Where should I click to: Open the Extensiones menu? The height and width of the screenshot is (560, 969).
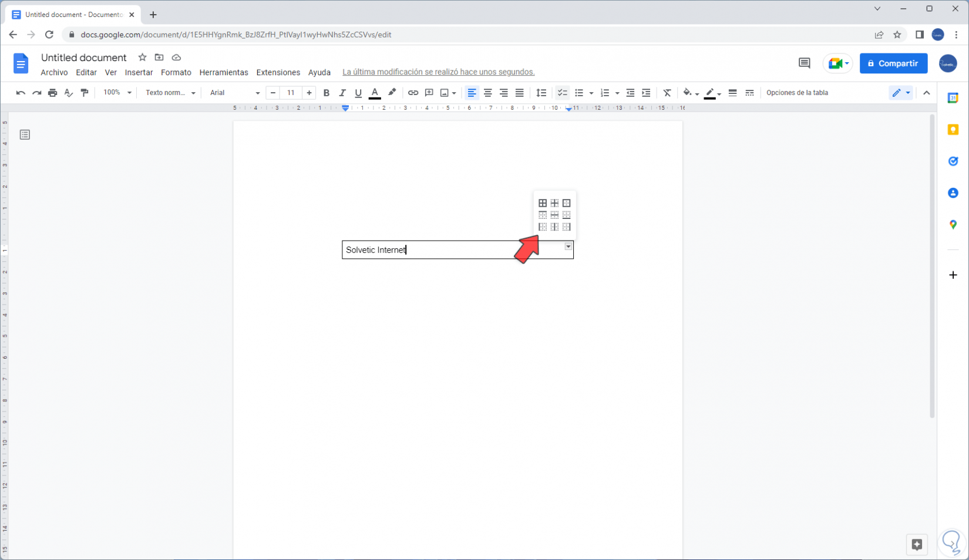coord(278,72)
